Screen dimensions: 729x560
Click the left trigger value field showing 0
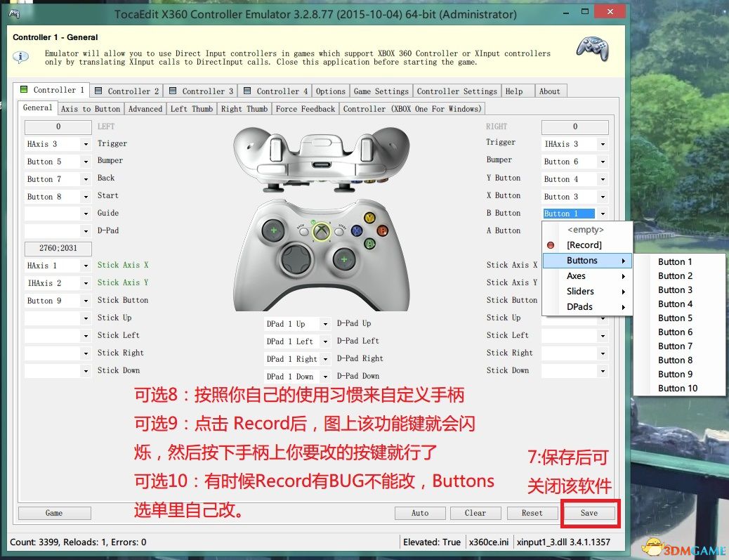click(58, 127)
